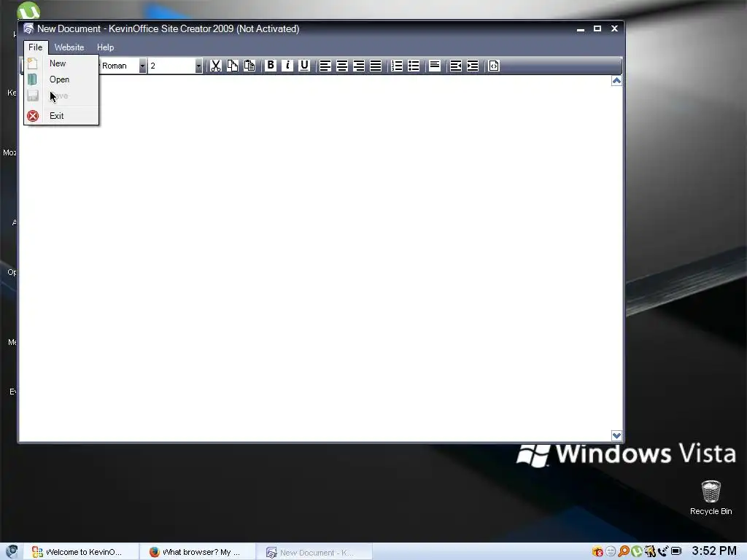Click the New Document taskbar button
This screenshot has height=560, width=747.
pos(314,552)
